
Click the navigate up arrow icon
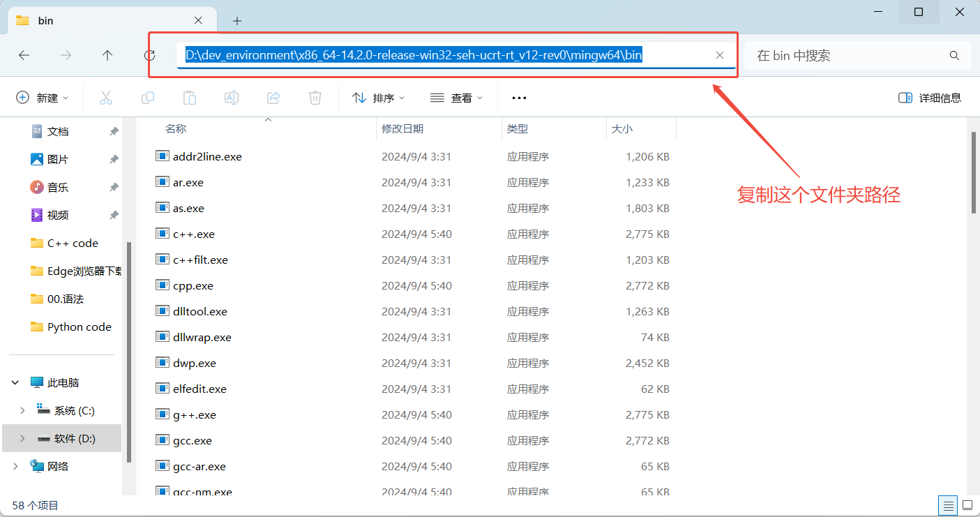(x=105, y=54)
